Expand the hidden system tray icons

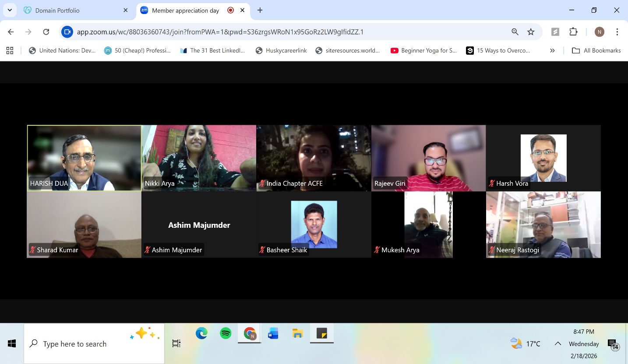[x=557, y=344]
